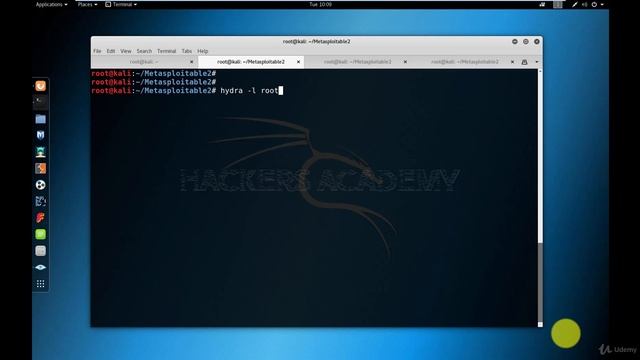Close the terminal window
The image size is (640, 360).
pos(537,42)
